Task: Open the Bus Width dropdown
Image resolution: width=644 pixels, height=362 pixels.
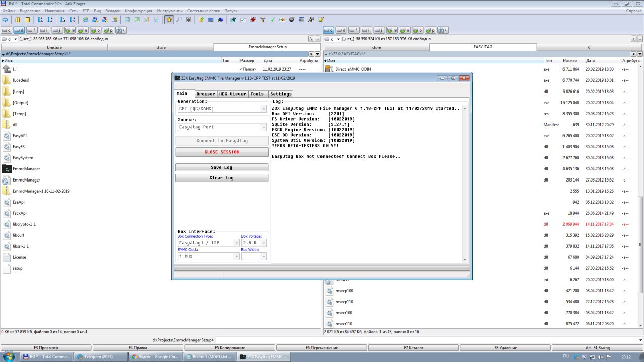Action: click(x=254, y=256)
